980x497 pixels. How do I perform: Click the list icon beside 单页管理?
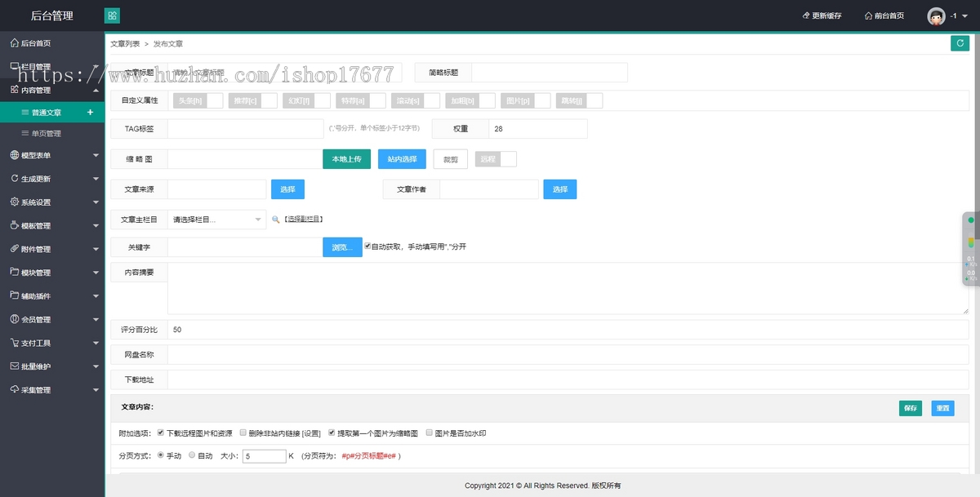pyautogui.click(x=25, y=133)
